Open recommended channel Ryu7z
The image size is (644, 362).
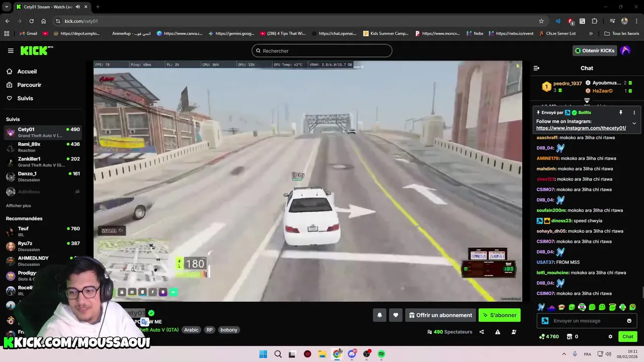pos(43,246)
